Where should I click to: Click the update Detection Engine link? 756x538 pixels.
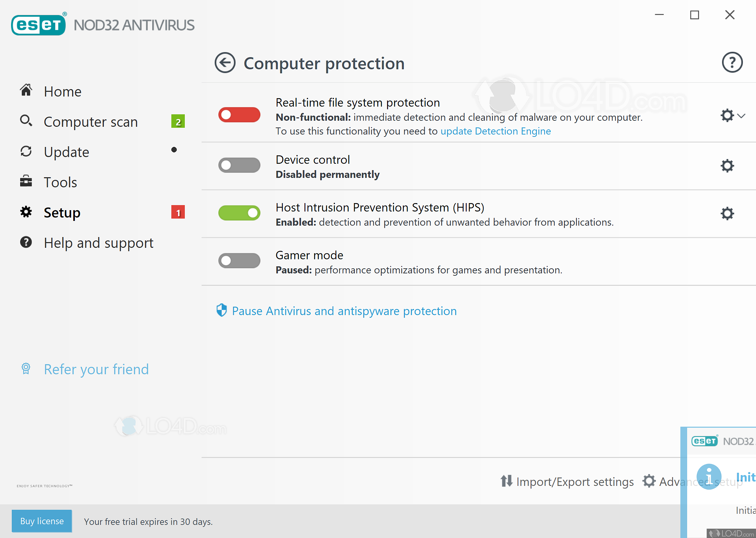(x=496, y=131)
